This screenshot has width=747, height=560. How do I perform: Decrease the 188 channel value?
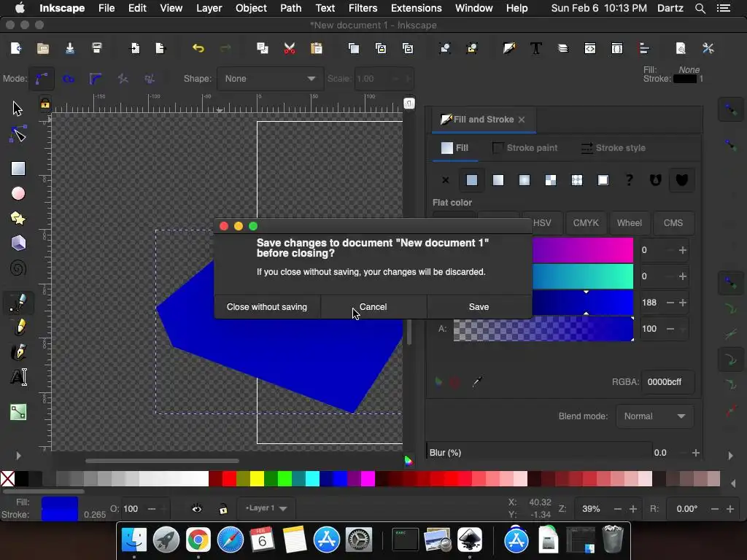point(670,303)
